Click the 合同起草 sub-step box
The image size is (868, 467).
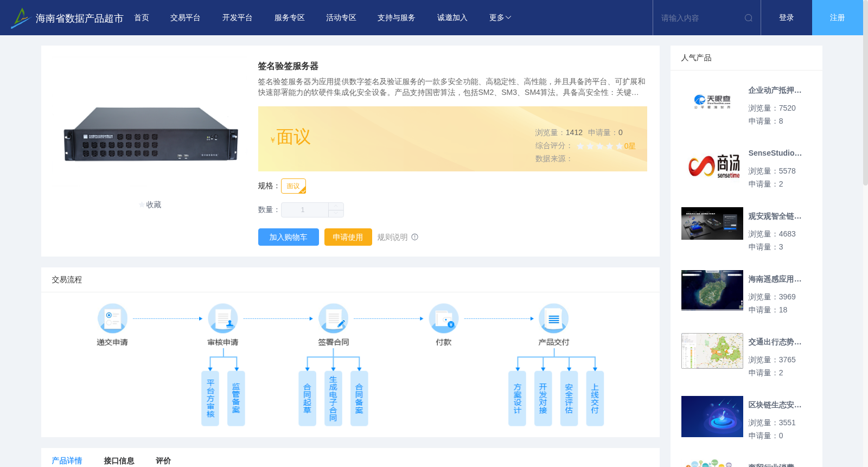point(307,399)
